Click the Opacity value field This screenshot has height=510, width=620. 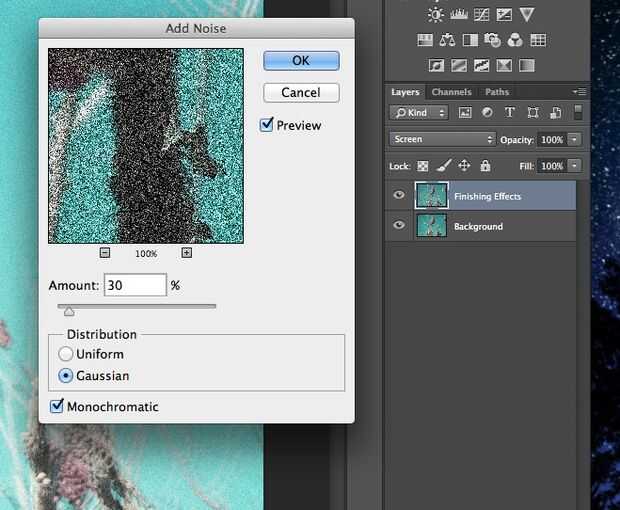point(552,140)
